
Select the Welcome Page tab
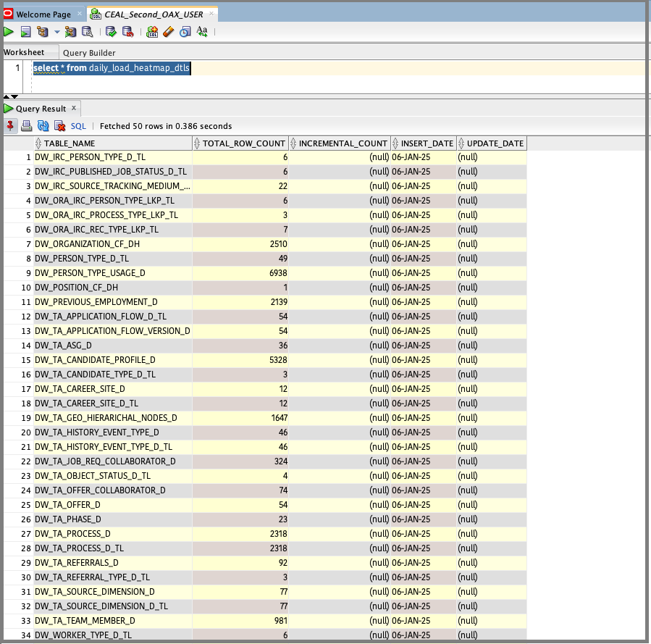pyautogui.click(x=43, y=14)
